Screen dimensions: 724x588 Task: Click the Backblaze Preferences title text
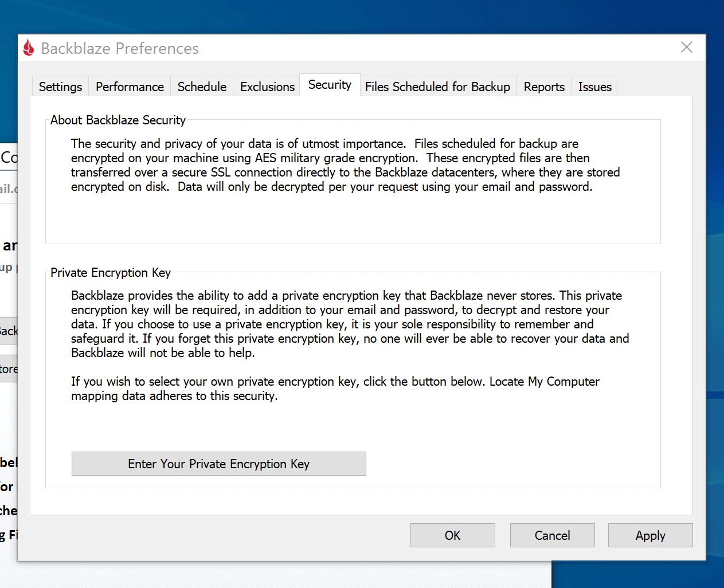tap(120, 49)
